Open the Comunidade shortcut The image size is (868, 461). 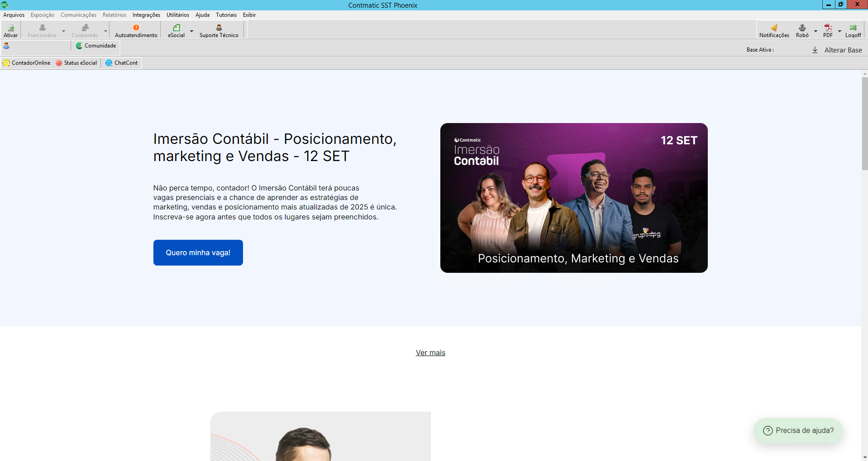tap(96, 46)
